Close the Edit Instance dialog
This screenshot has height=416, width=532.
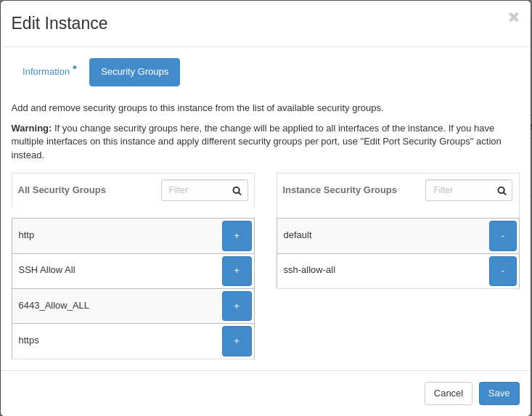pyautogui.click(x=513, y=17)
